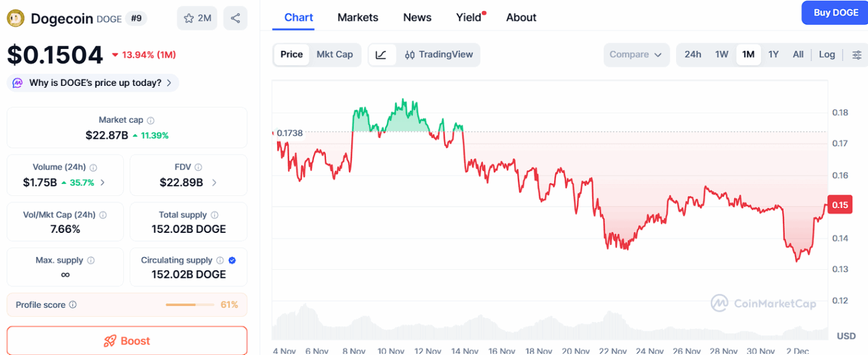
Task: Click the Dogecoin logo icon
Action: point(15,18)
